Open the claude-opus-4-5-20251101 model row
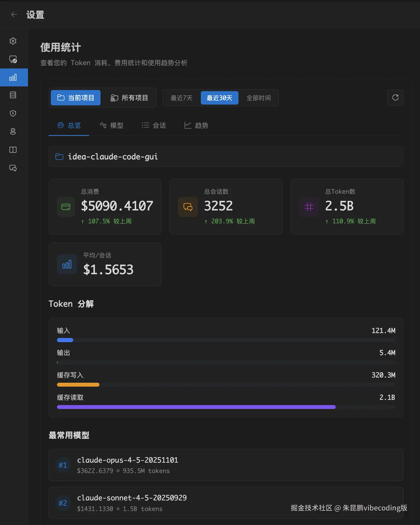The width and height of the screenshot is (420, 525). click(x=226, y=465)
